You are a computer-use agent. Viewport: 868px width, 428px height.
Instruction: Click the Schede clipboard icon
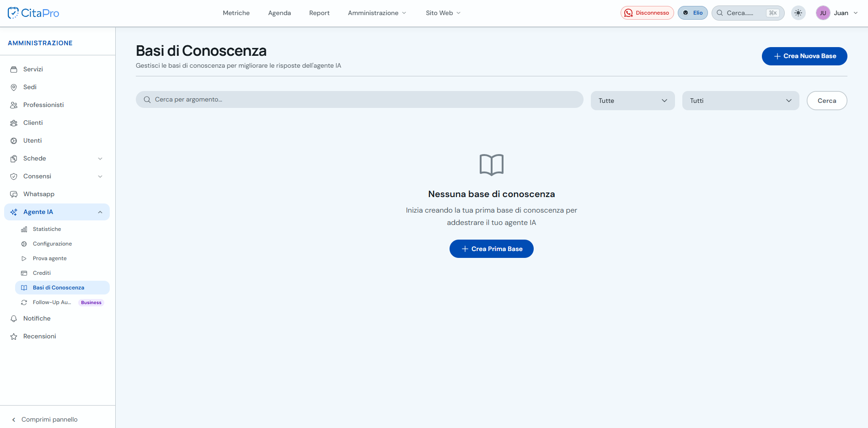tap(14, 159)
